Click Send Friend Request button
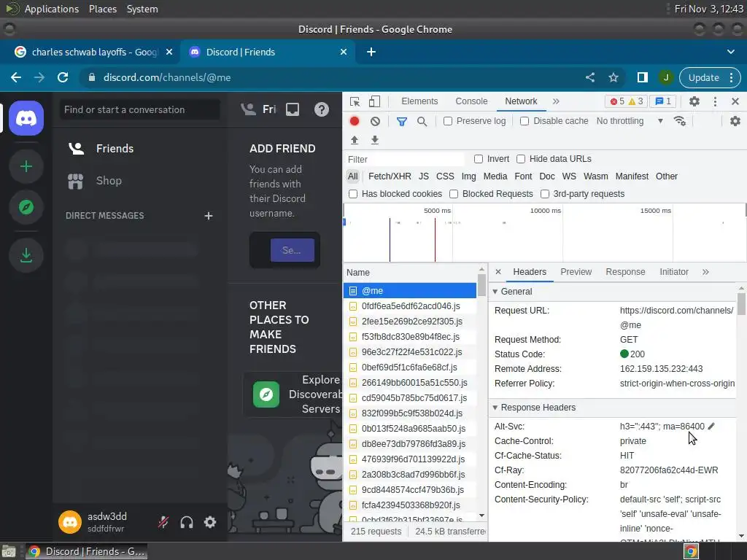 [x=292, y=250]
